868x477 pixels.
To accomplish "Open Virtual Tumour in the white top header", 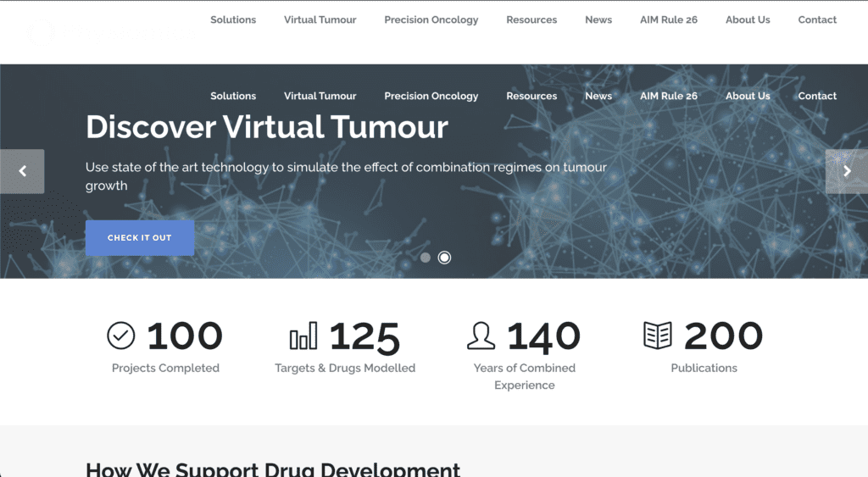I will click(x=320, y=20).
